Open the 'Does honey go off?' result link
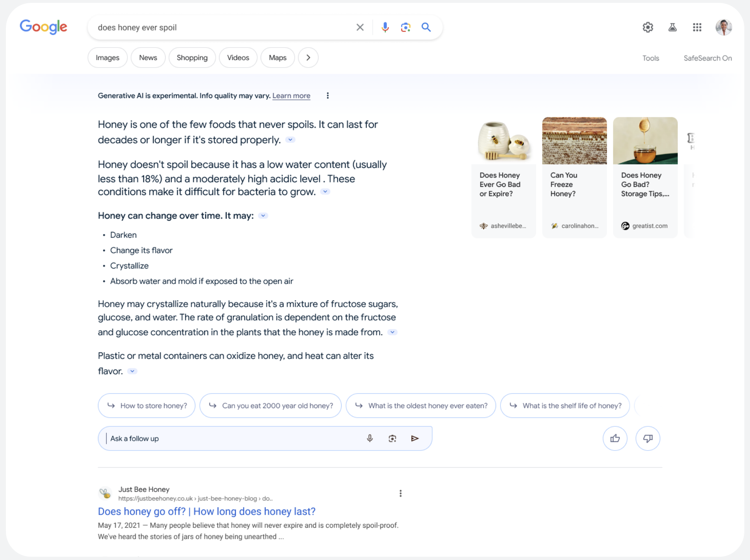Image resolution: width=750 pixels, height=560 pixels. coord(206,511)
